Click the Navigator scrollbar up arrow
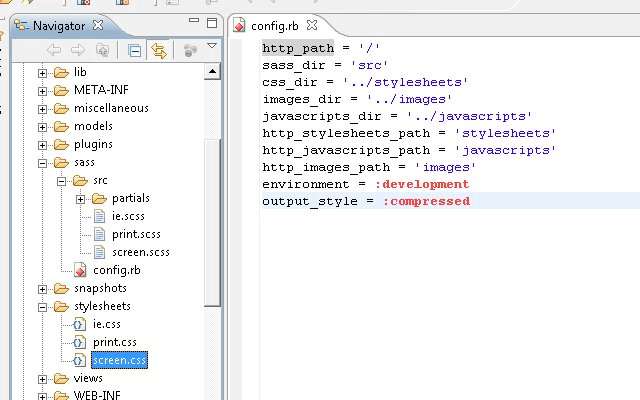Image resolution: width=640 pixels, height=400 pixels. (x=212, y=72)
